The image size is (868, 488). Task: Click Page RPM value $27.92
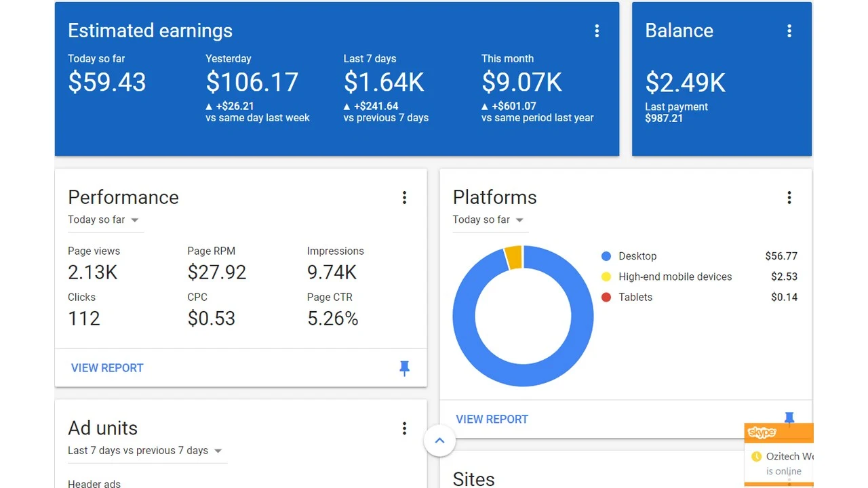(217, 272)
